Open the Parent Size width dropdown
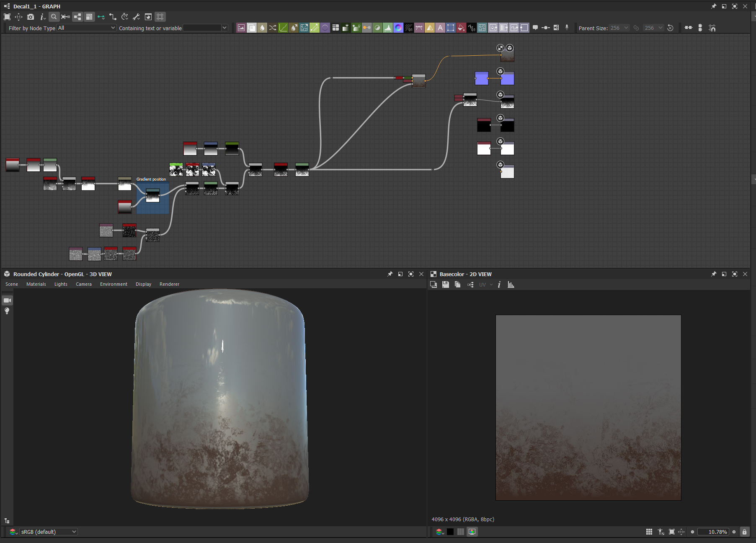Image resolution: width=756 pixels, height=543 pixels. coord(619,28)
